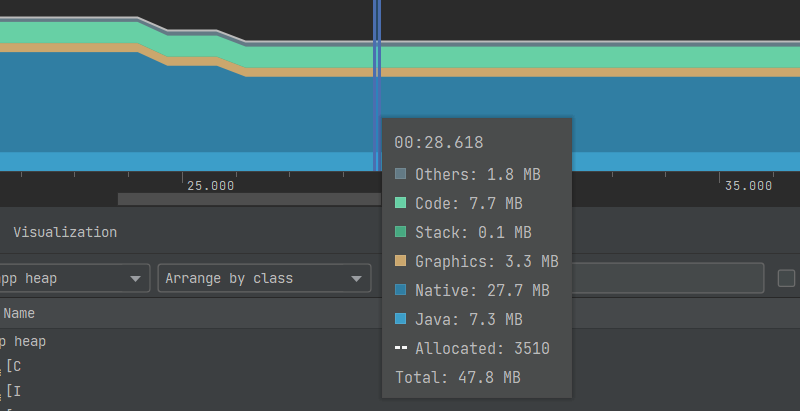
Task: Click the Total: 47.8 MB text
Action: click(458, 377)
